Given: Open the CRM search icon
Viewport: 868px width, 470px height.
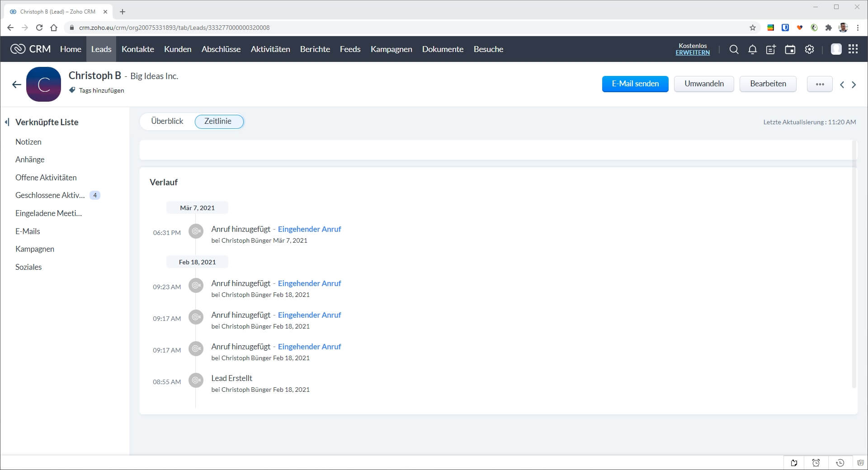Looking at the screenshot, I should 734,49.
